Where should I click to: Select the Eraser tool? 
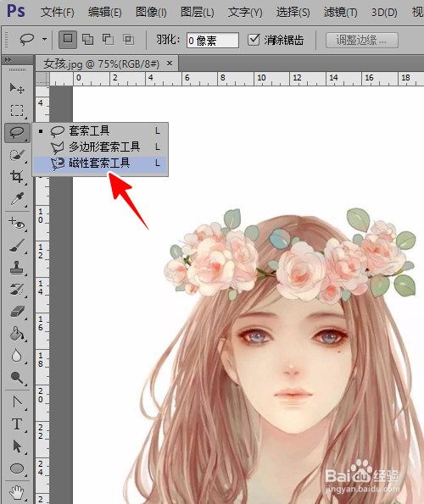[17, 311]
